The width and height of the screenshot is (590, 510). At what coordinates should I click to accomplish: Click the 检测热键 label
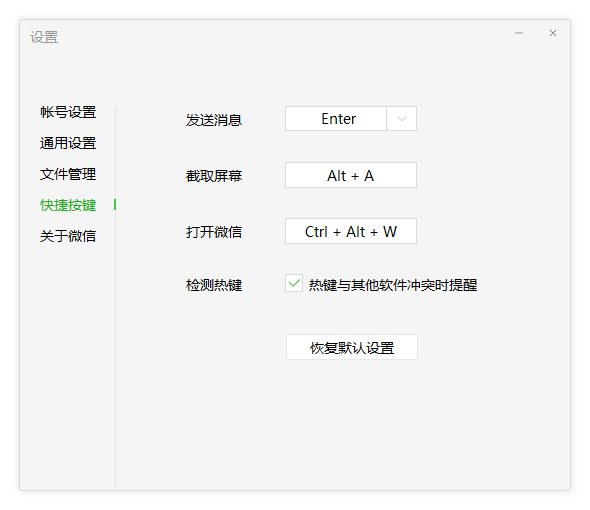(214, 285)
